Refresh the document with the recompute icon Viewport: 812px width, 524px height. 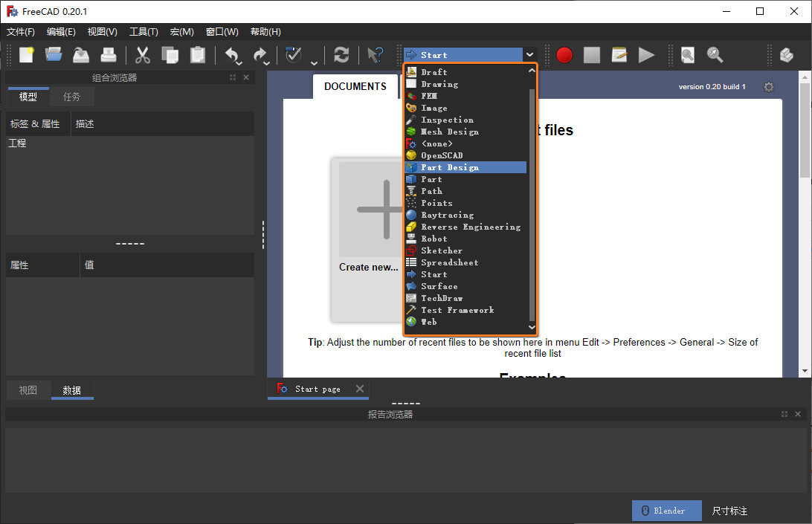pos(341,54)
